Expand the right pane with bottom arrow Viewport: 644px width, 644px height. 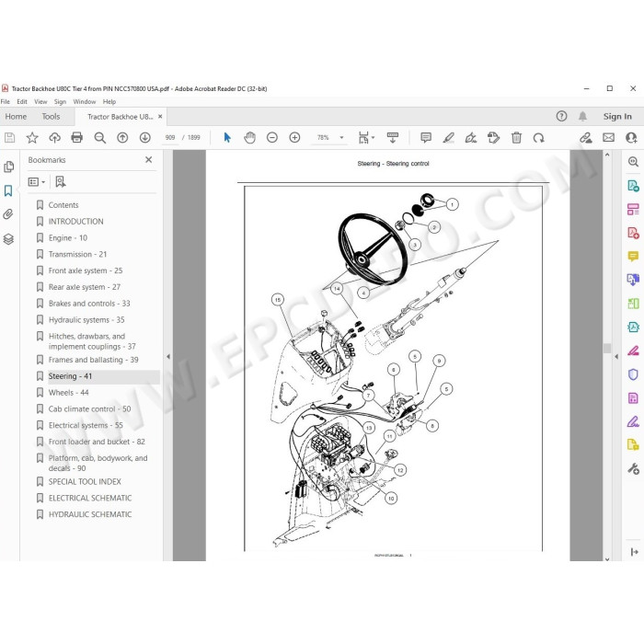tap(634, 552)
